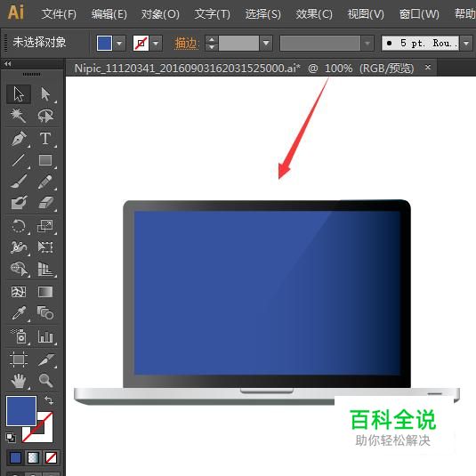Adjust stroke weight stepper arrows
Screen dimensions: 476x476
tap(212, 43)
